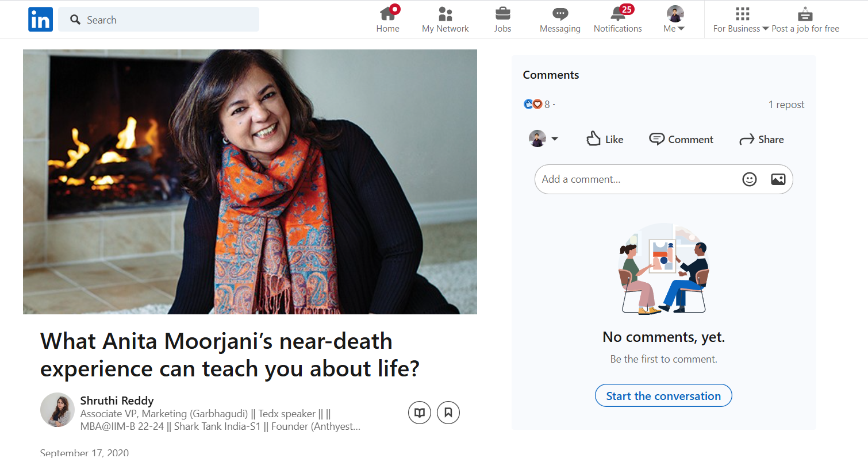
Task: Click the Add a comment text field
Action: point(635,179)
